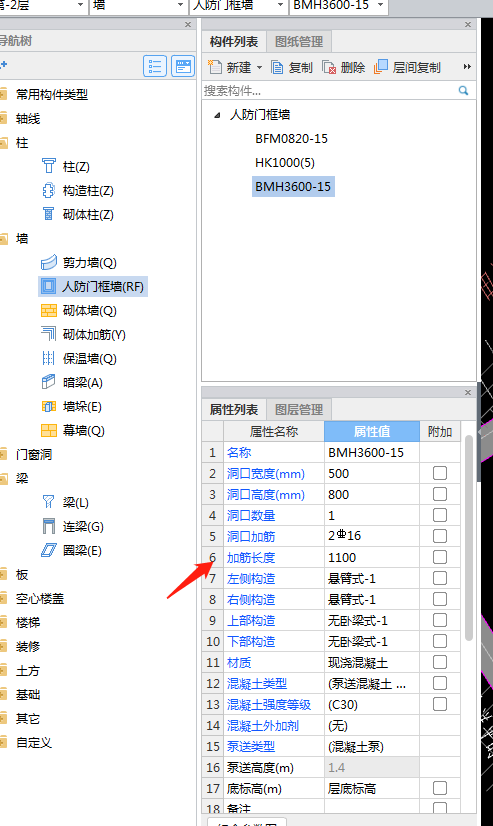Image resolution: width=493 pixels, height=826 pixels.
Task: Select the 连梁(G) icon
Action: click(48, 526)
